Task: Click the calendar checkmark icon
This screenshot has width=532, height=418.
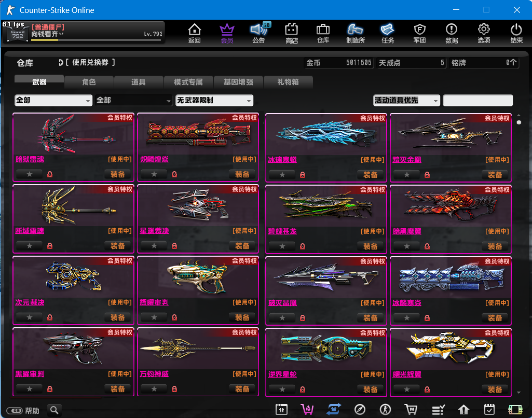Action: tap(489, 410)
